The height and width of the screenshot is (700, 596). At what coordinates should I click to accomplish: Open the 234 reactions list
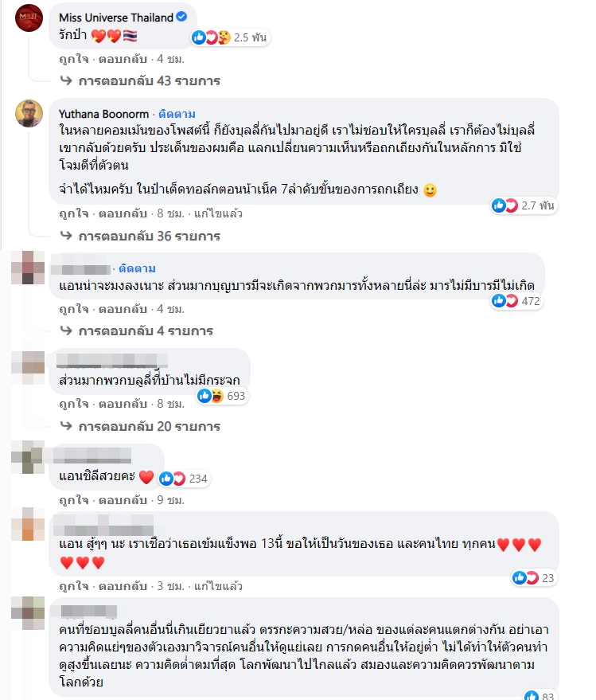point(184,479)
